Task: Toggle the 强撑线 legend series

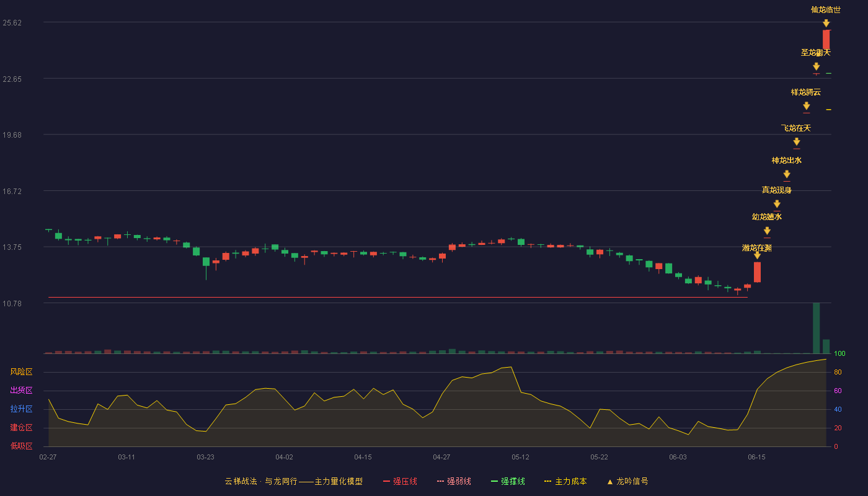Action: pyautogui.click(x=508, y=481)
